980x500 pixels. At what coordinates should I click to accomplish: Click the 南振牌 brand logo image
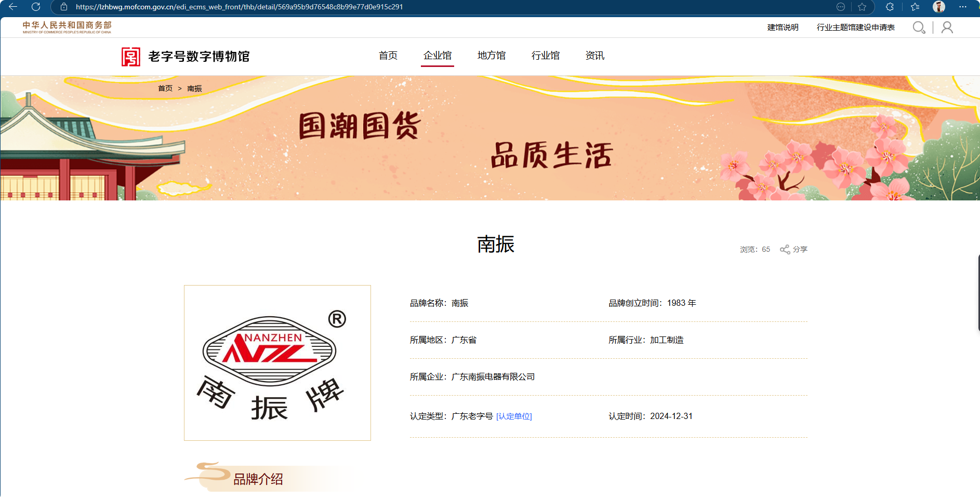pos(277,363)
